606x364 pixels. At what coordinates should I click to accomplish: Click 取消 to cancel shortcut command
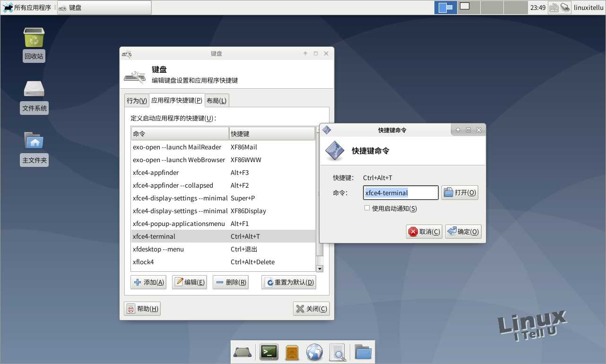click(424, 232)
